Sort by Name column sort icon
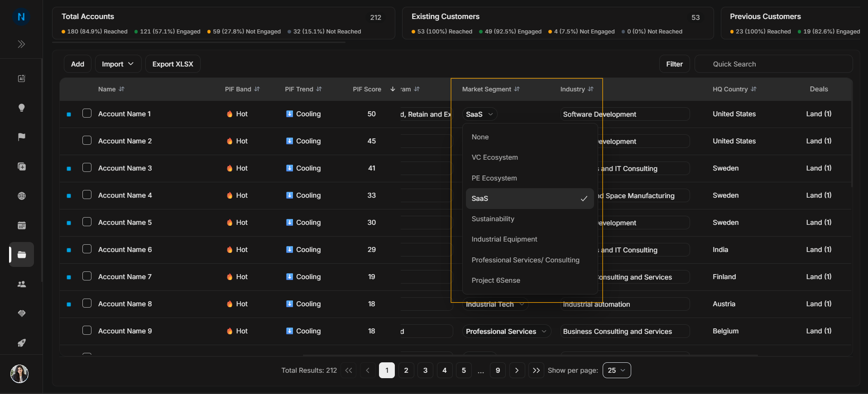 121,89
